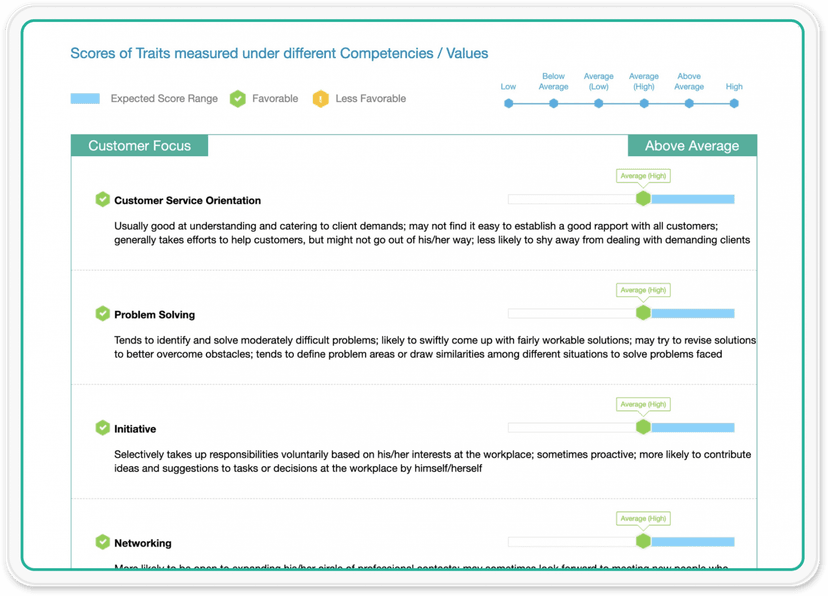Click the shield icon beside Initiative
This screenshot has width=828, height=596.
(x=102, y=428)
